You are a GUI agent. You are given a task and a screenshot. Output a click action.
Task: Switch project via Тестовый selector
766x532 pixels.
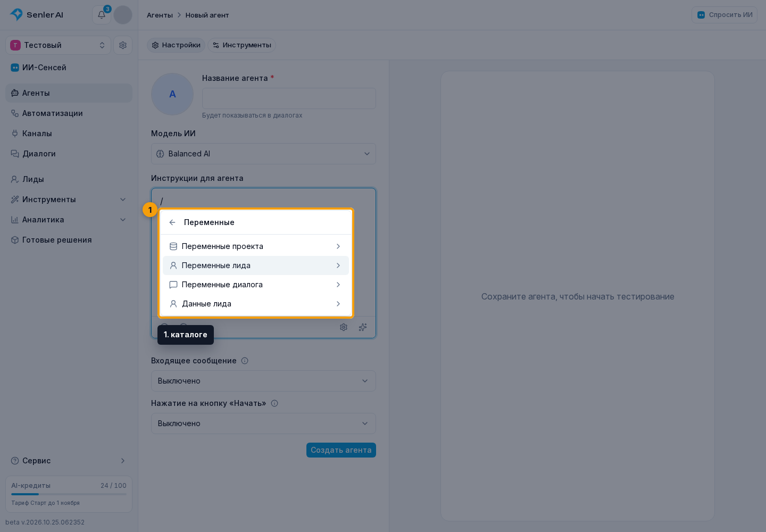pos(58,45)
